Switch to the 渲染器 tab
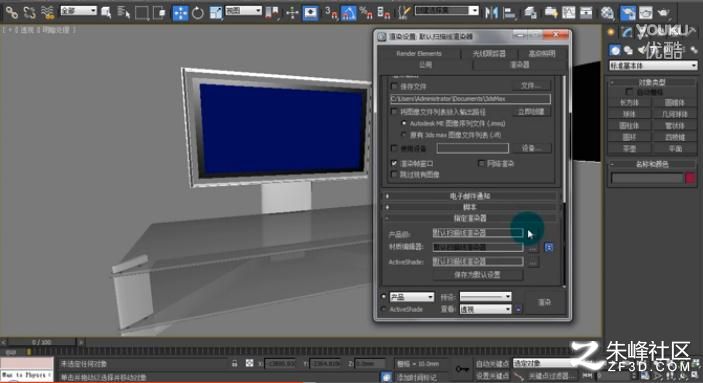The width and height of the screenshot is (703, 383). (519, 65)
